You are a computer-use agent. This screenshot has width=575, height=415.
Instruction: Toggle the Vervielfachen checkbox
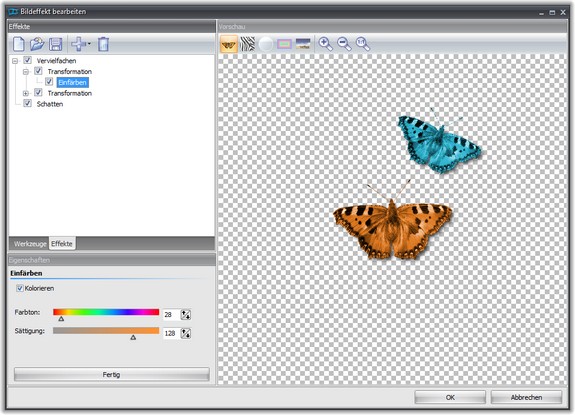pos(28,60)
